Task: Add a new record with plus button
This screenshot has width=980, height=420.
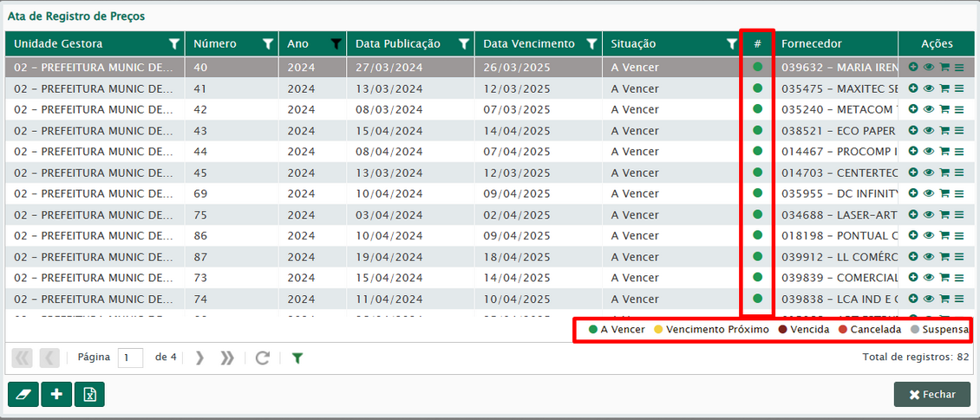Action: pos(56,394)
